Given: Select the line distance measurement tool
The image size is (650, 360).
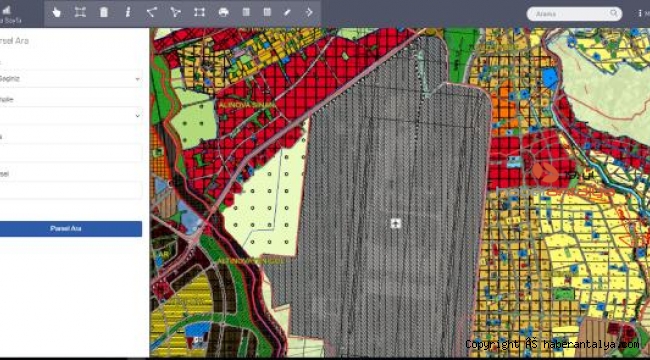Looking at the screenshot, I should [151, 12].
